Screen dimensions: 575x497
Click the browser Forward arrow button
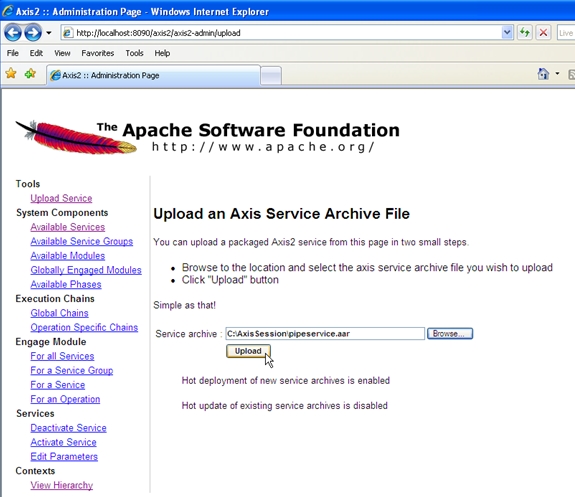(33, 33)
